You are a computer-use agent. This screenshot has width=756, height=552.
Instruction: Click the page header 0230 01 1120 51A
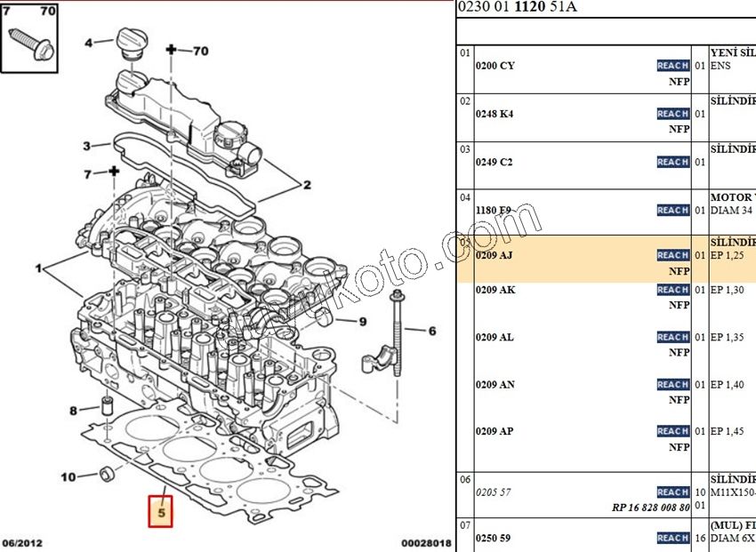(x=517, y=8)
